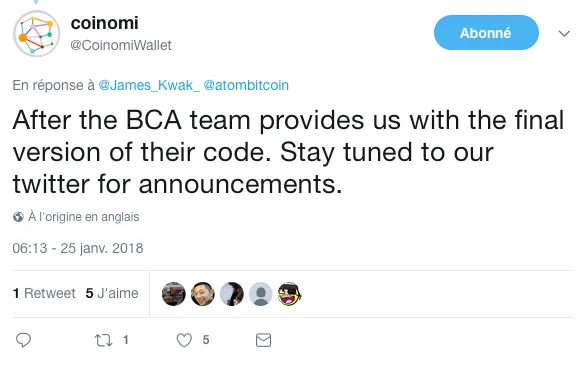This screenshot has width=580, height=375.
Task: Expand the tweet options chevron
Action: tap(564, 34)
